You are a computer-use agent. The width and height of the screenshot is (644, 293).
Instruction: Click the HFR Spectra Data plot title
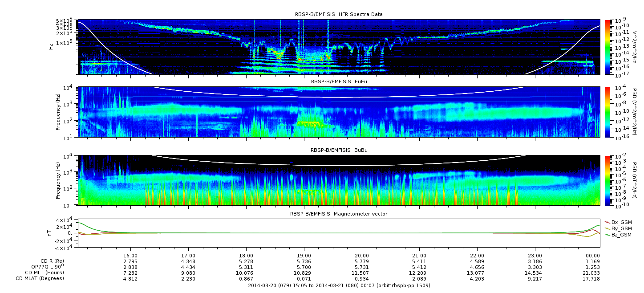click(339, 14)
